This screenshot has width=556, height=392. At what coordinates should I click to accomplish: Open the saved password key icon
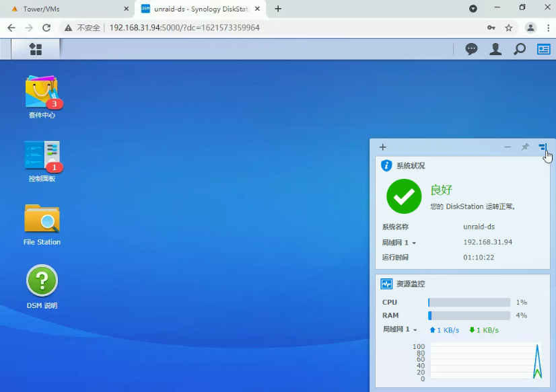(x=491, y=28)
